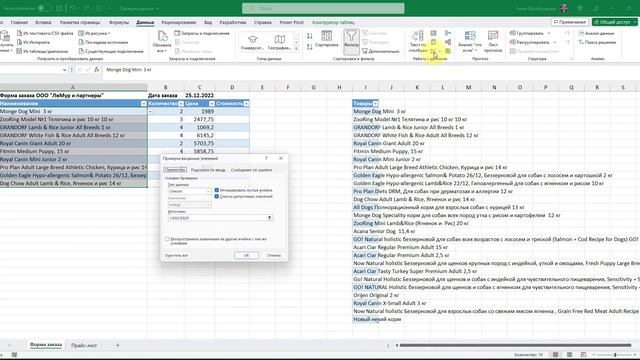Click range selector arrow in 'Источник' field

tap(269, 218)
